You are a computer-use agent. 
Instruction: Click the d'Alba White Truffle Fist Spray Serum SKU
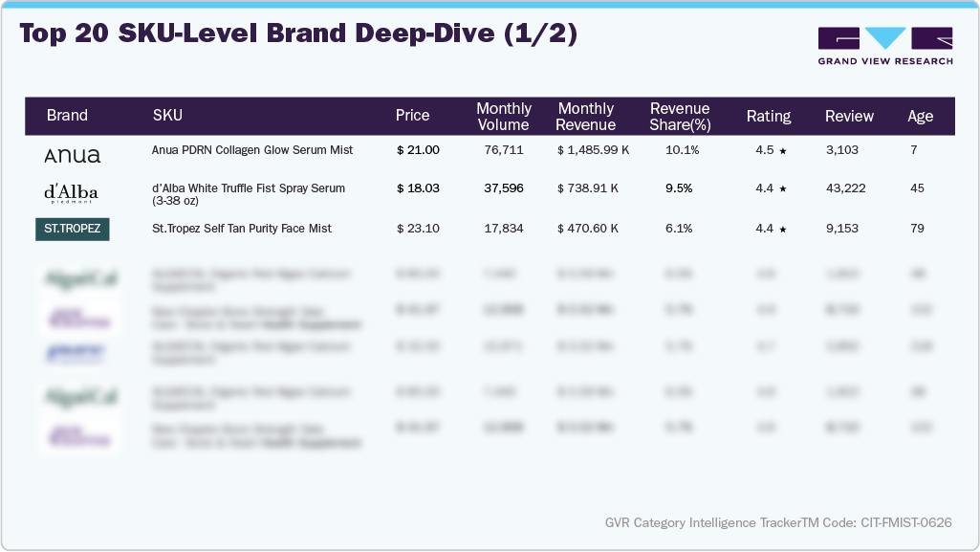249,194
